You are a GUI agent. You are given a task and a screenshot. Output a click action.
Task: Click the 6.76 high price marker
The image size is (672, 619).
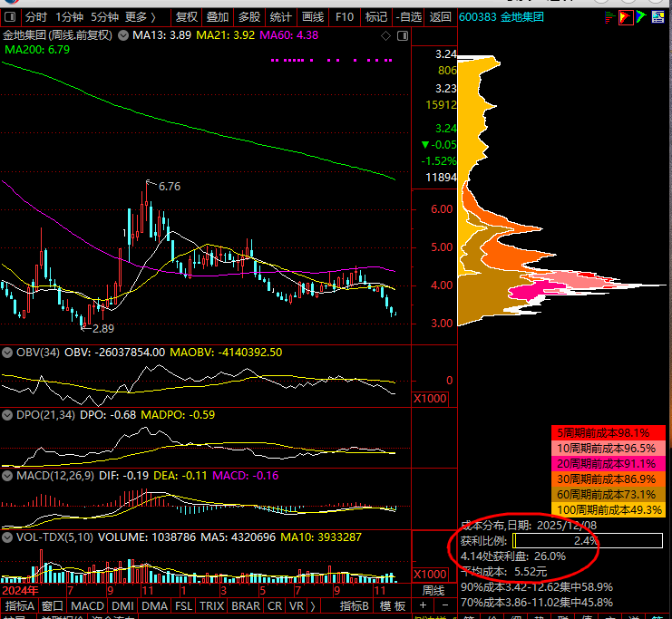coord(170,187)
